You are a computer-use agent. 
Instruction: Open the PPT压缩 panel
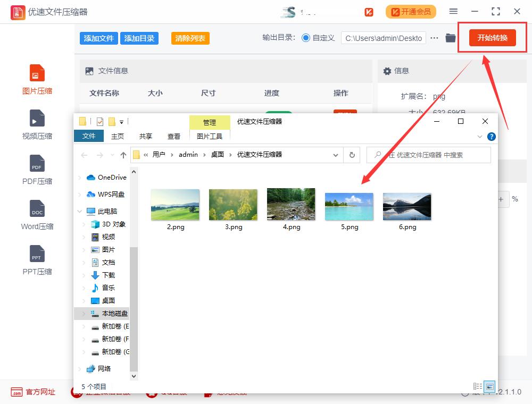pos(37,259)
